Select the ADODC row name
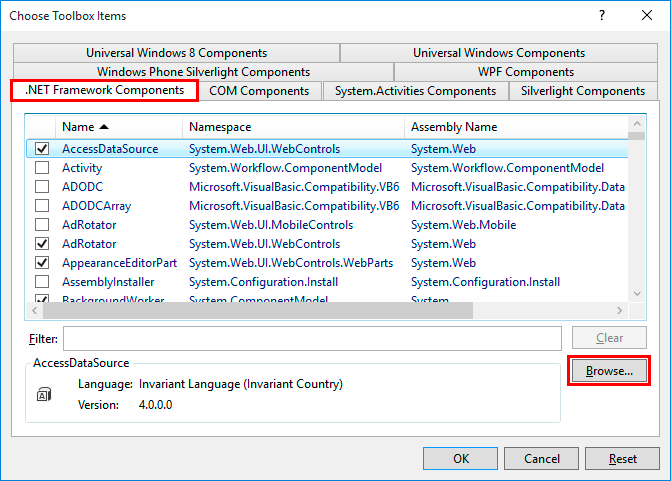 pyautogui.click(x=83, y=187)
